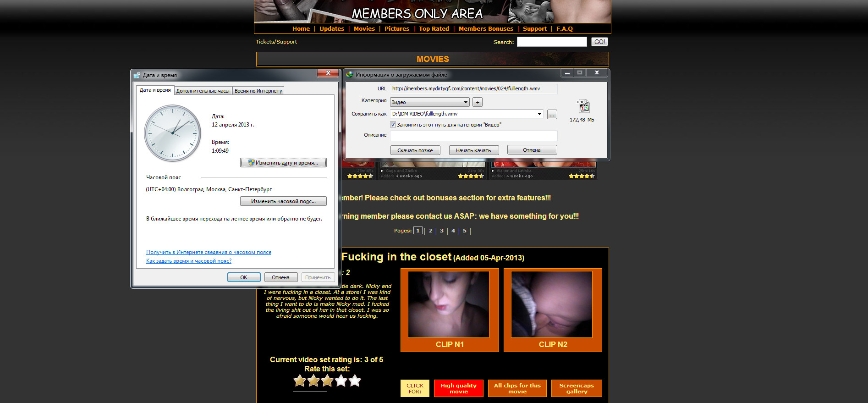868x403 pixels.
Task: Open the Как задать время и часовой пояс link
Action: pos(188,261)
